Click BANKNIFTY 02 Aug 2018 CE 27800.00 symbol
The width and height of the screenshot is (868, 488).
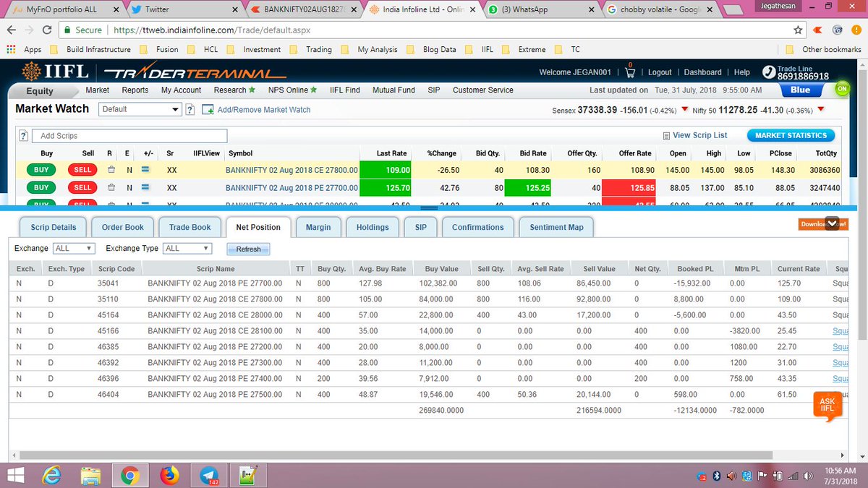point(292,171)
